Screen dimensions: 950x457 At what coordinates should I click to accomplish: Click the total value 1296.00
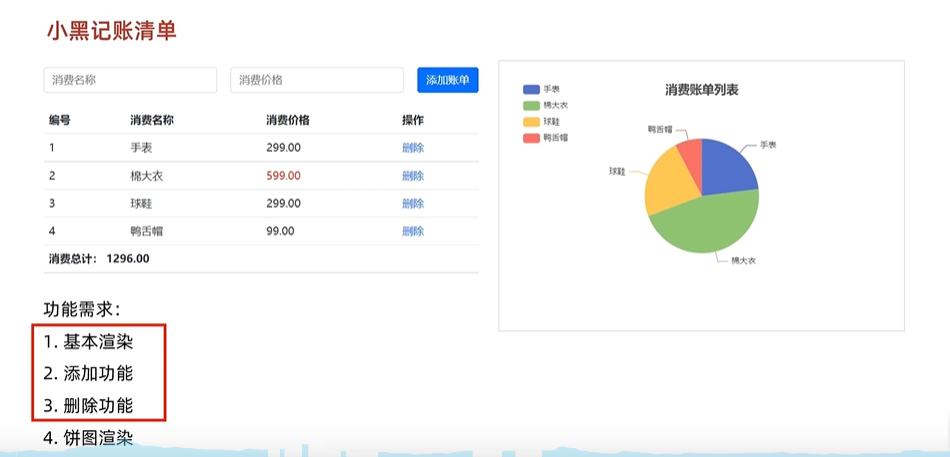pyautogui.click(x=128, y=259)
